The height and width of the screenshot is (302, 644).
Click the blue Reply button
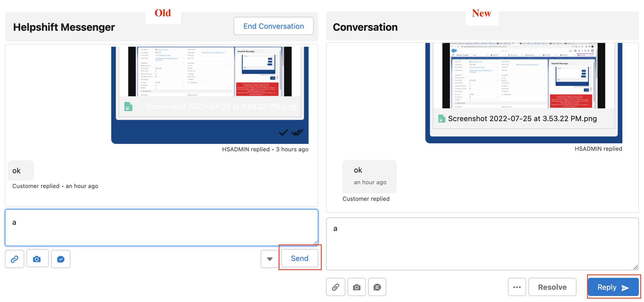(x=613, y=287)
